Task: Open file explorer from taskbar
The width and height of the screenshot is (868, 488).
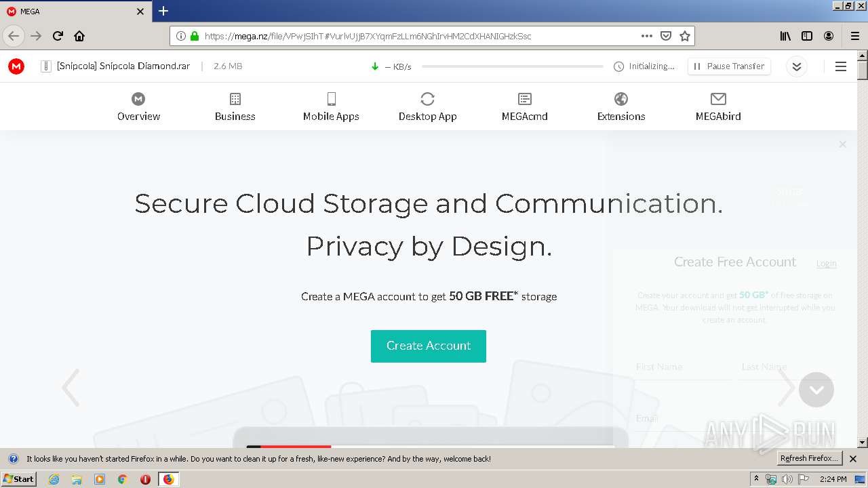Action: coord(77,479)
